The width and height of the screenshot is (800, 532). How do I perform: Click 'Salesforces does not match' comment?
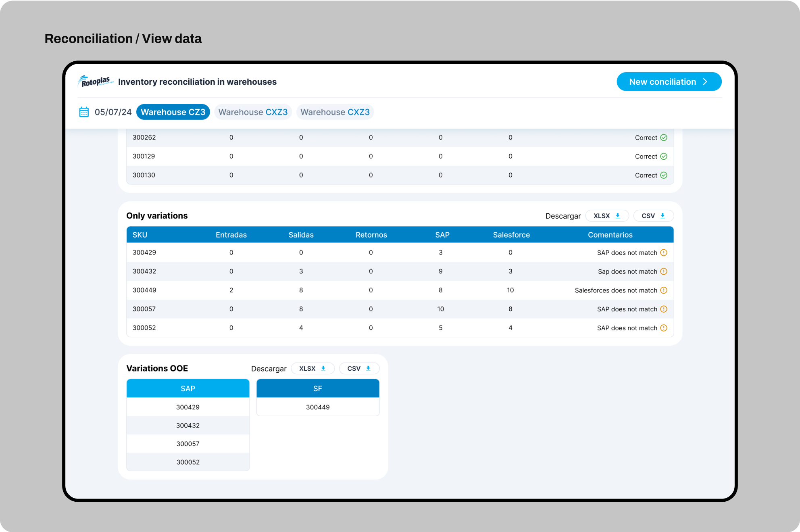616,290
